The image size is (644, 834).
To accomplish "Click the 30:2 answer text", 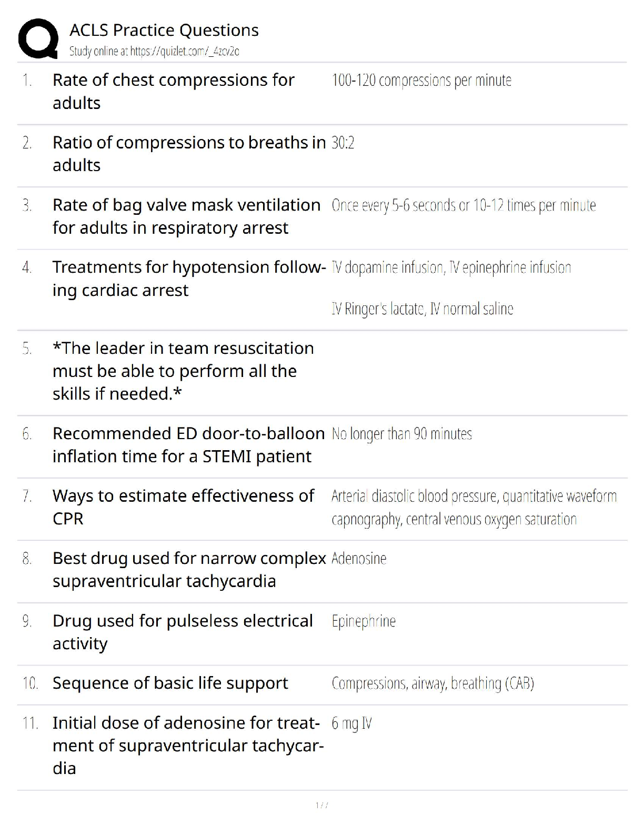I will [343, 143].
